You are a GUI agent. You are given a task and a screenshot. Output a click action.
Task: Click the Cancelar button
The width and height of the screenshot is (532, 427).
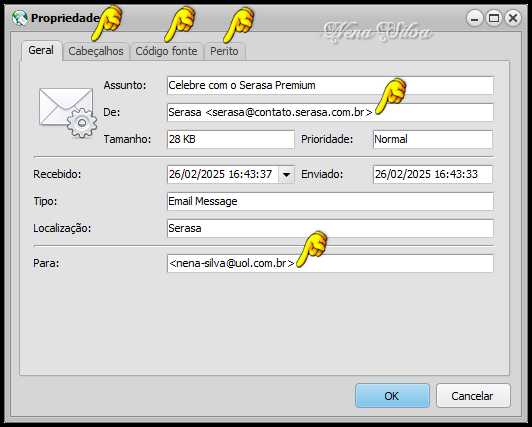click(473, 395)
